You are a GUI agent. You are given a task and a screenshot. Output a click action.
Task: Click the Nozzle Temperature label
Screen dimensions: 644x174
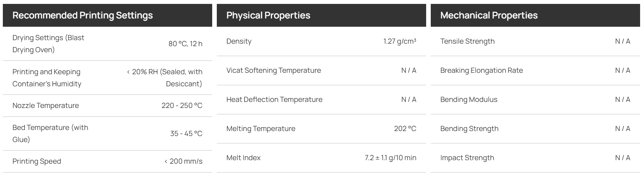tap(46, 105)
